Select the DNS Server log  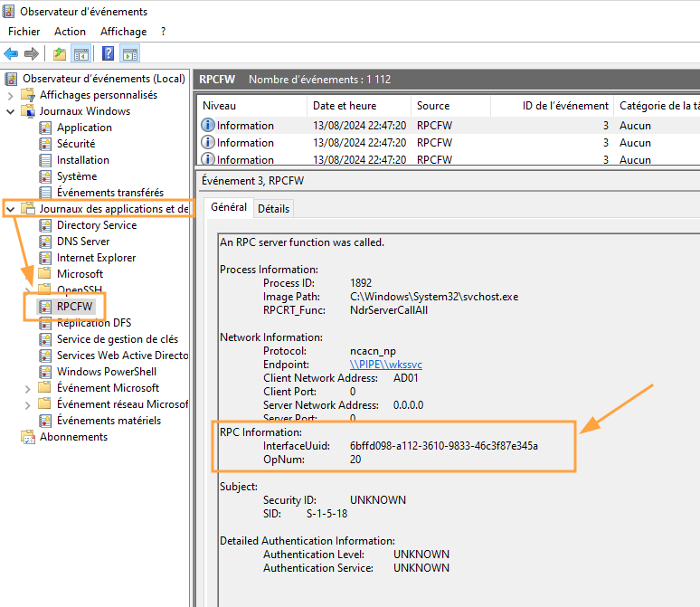(x=82, y=242)
